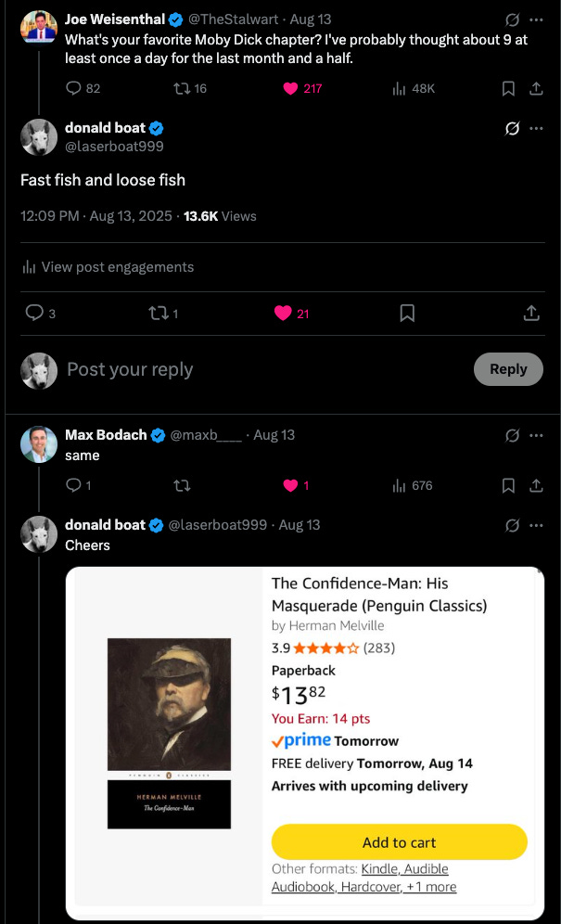Toggle like on Fast fish post
The width and height of the screenshot is (561, 924).
pyautogui.click(x=283, y=314)
